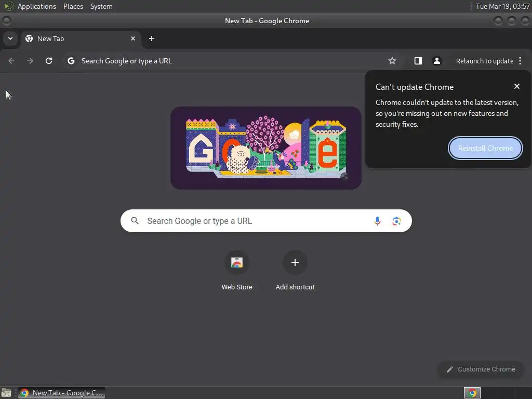Click the Web Store label text
This screenshot has width=532, height=399.
(x=237, y=287)
